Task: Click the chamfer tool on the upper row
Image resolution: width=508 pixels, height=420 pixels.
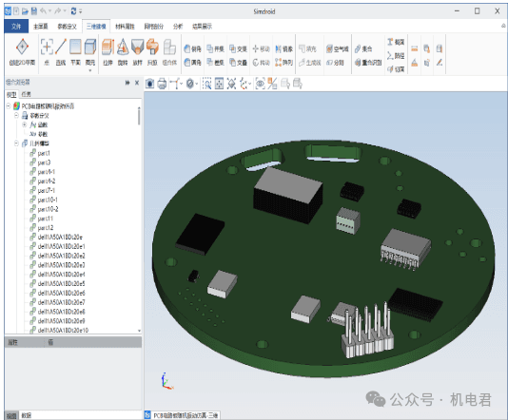Action: click(x=193, y=48)
